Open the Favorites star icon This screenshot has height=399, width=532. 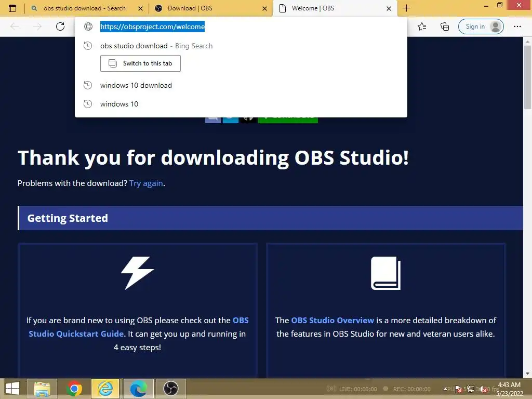pos(422,26)
